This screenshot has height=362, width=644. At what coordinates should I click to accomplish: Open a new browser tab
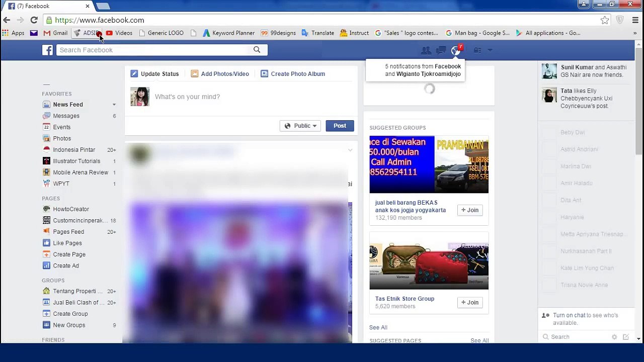(103, 6)
